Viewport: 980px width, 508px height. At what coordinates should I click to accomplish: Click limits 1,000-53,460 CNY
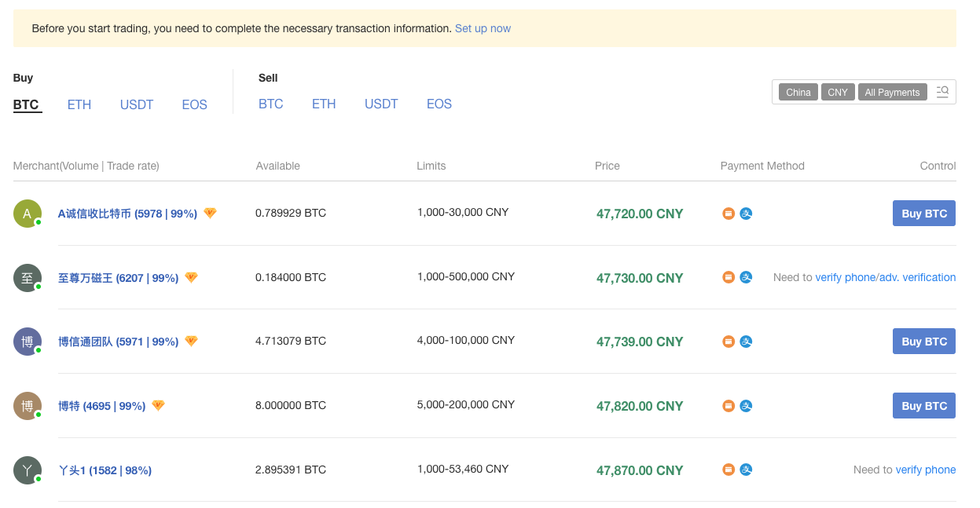(x=463, y=469)
